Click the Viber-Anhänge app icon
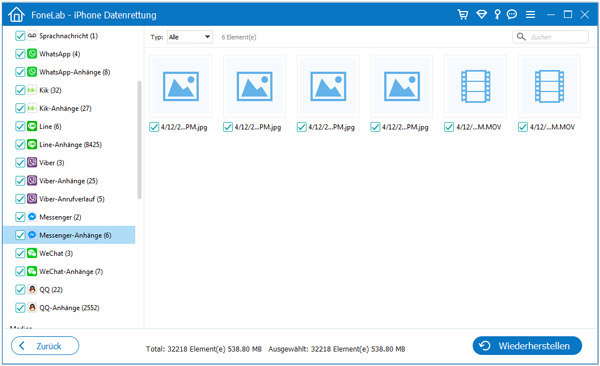Image resolution: width=600 pixels, height=366 pixels. 32,181
